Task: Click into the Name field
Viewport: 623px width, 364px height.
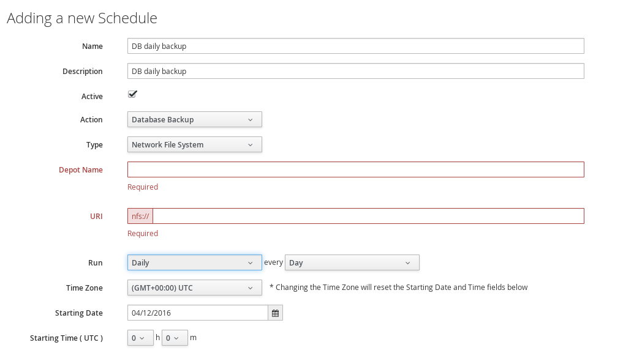Action: pyautogui.click(x=355, y=46)
